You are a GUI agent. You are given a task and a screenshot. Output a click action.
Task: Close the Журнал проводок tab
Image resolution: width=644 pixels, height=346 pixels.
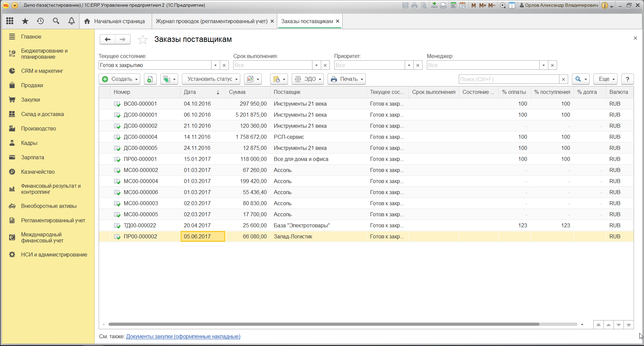coord(272,21)
